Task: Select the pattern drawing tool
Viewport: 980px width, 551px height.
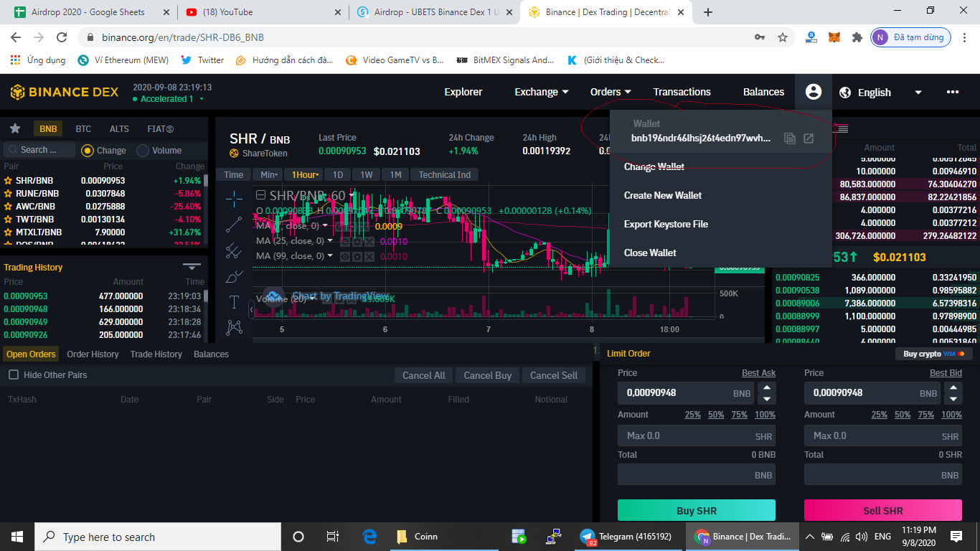Action: tap(234, 328)
